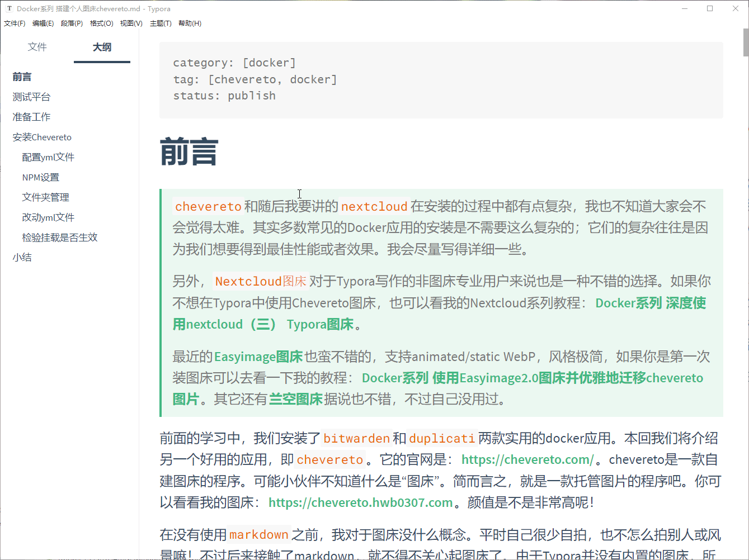
Task: Jump to 测试平台 in the outline
Action: pos(31,97)
